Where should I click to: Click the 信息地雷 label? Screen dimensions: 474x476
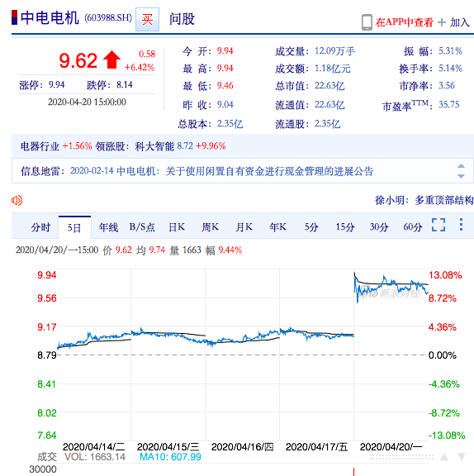click(40, 171)
